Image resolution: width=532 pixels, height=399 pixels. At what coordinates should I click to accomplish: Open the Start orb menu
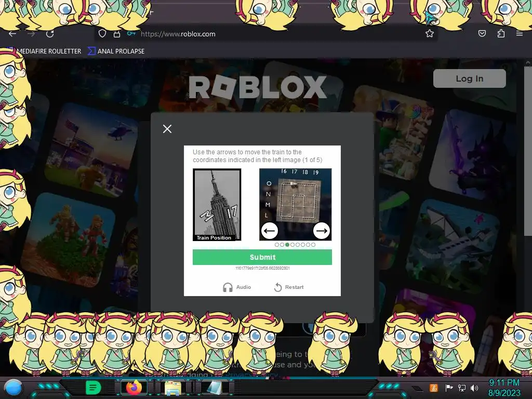(13, 388)
